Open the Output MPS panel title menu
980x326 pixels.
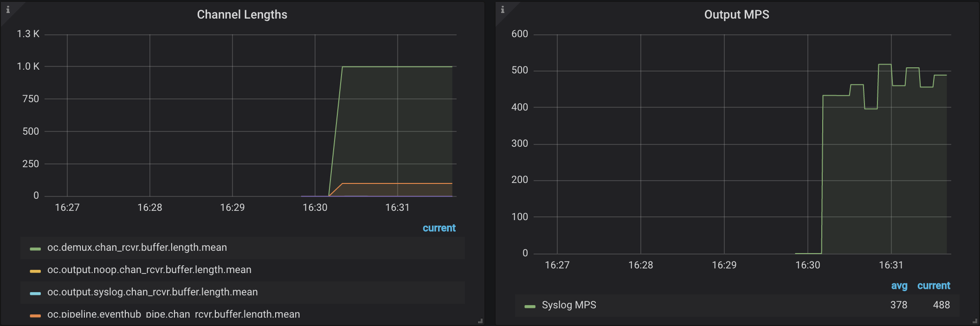(x=736, y=15)
